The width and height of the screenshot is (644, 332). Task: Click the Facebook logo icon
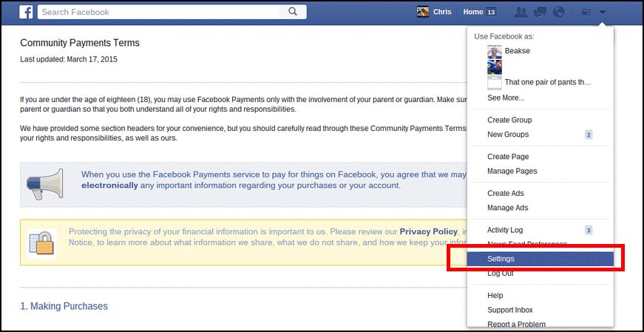pyautogui.click(x=26, y=12)
